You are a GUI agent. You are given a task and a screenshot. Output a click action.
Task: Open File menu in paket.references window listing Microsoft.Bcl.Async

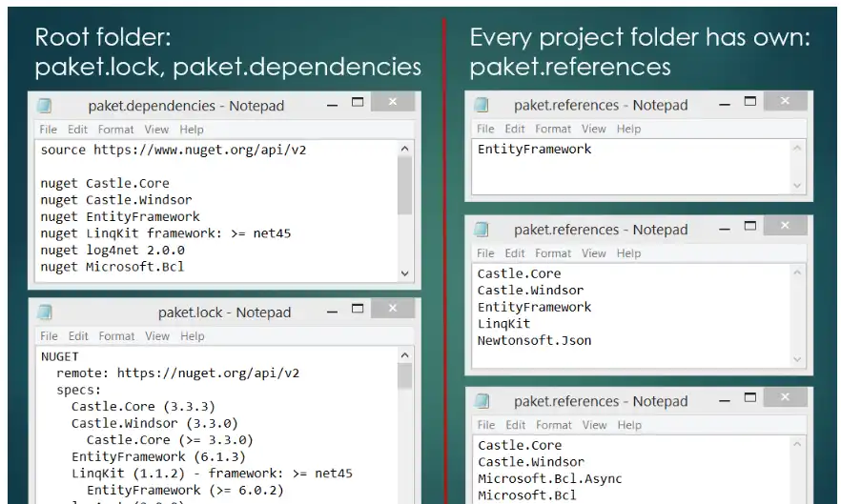[486, 425]
